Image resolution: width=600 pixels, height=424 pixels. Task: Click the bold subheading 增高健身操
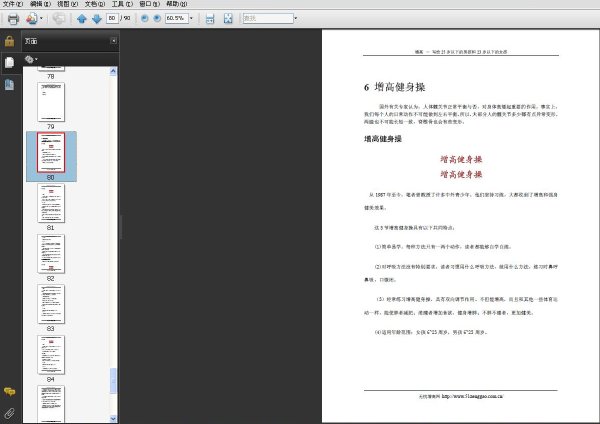(383, 139)
